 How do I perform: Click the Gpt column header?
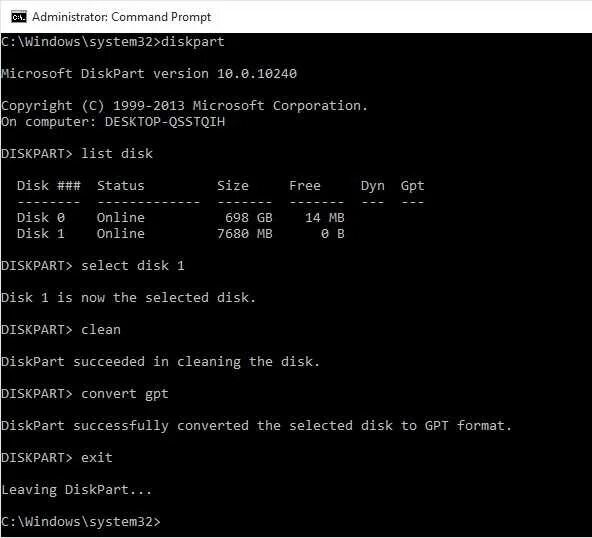click(x=412, y=186)
